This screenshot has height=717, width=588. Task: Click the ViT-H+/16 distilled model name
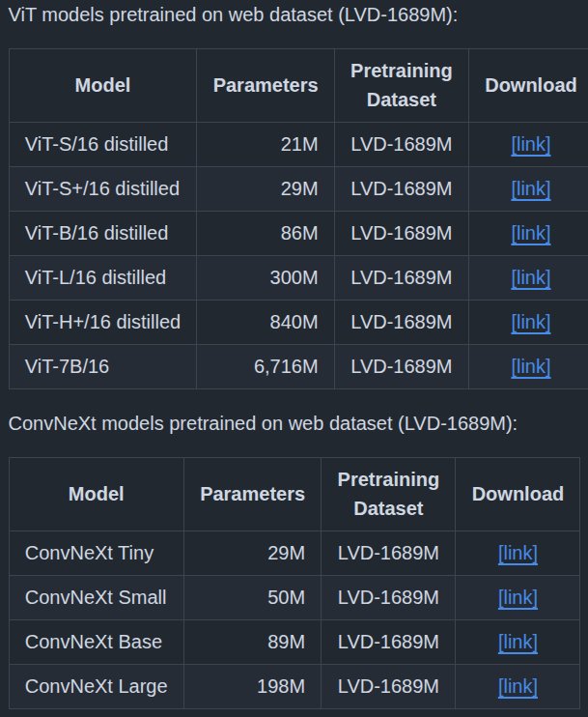tap(102, 323)
